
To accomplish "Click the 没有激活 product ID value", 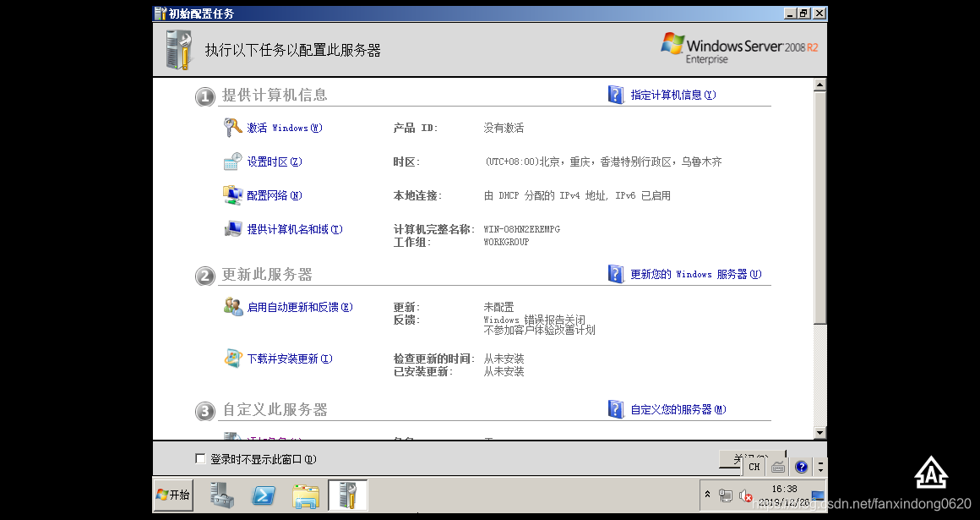I will tap(504, 128).
